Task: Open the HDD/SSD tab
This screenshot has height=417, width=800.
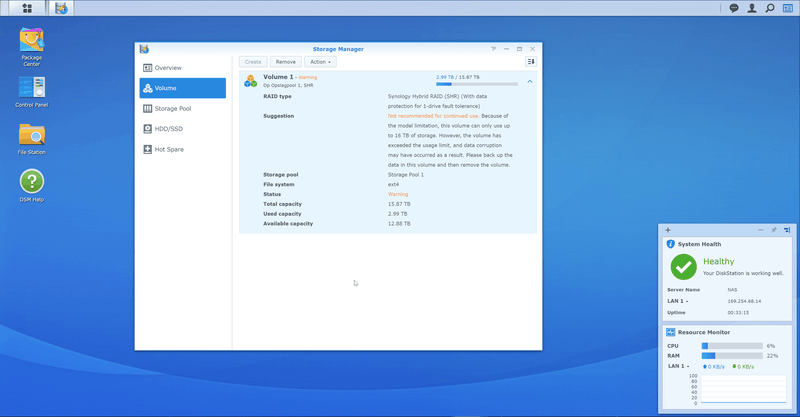Action: (x=183, y=129)
